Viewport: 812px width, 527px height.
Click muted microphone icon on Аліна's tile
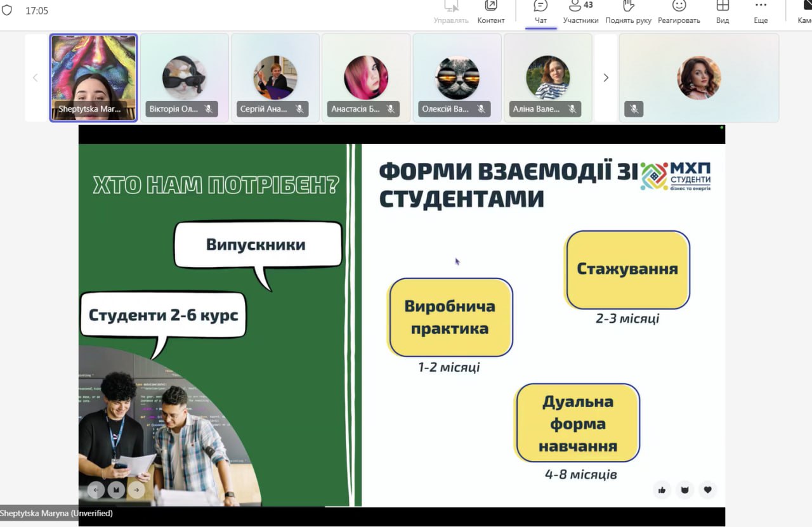point(572,109)
